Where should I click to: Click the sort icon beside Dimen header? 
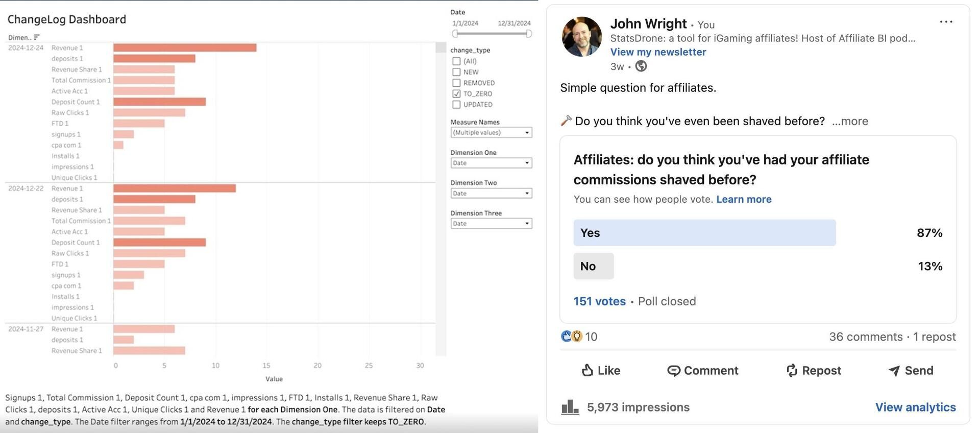tap(36, 37)
